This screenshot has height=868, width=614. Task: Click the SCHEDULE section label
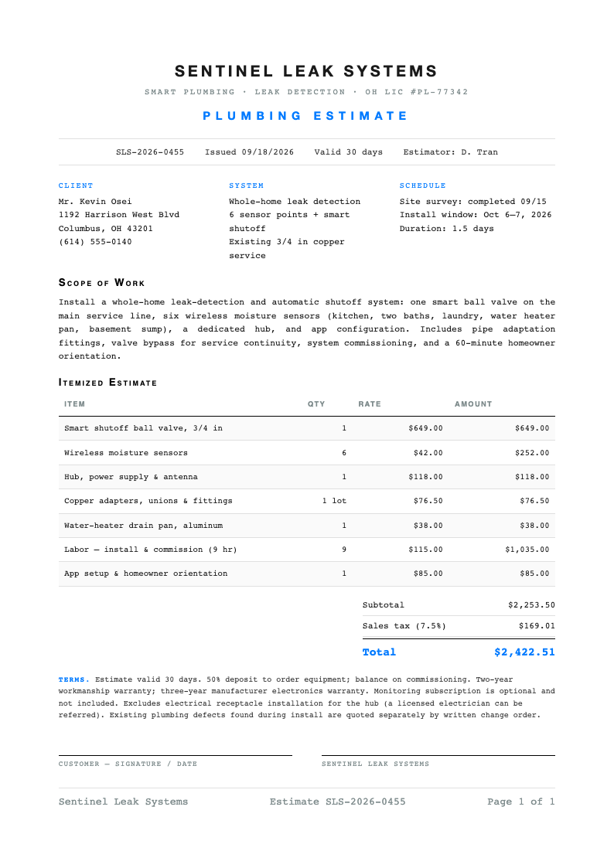click(422, 186)
